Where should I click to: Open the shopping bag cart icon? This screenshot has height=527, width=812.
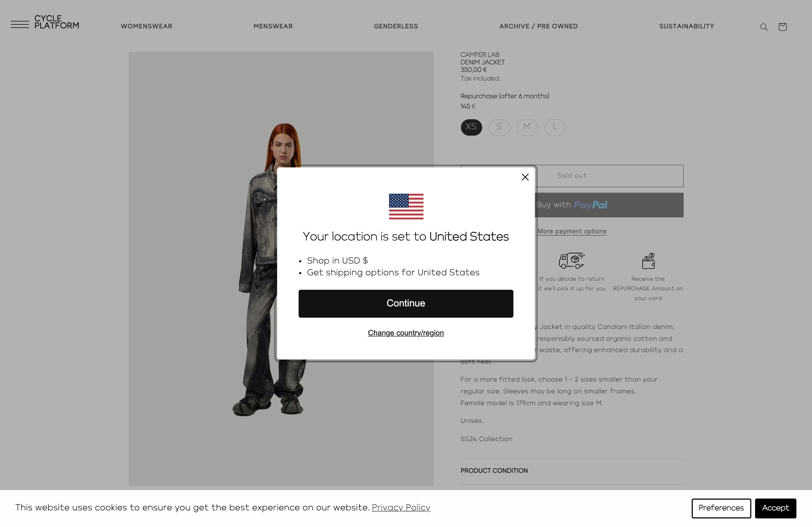click(x=782, y=27)
